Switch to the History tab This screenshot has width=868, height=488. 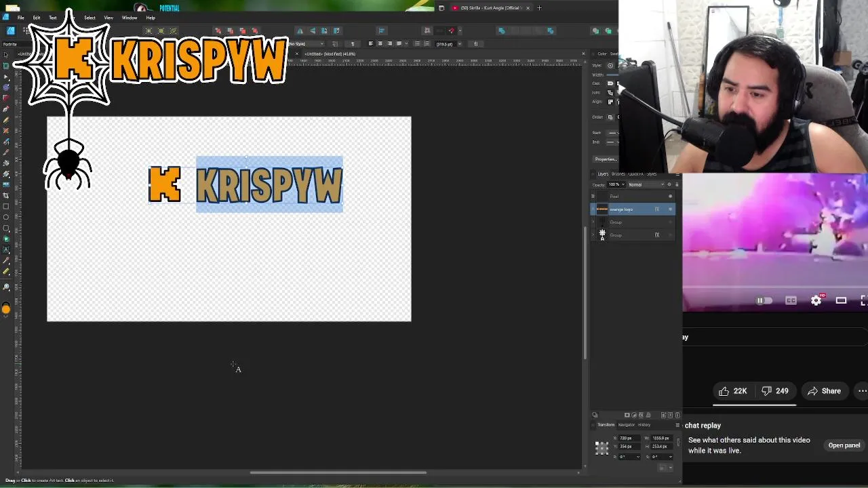[644, 425]
